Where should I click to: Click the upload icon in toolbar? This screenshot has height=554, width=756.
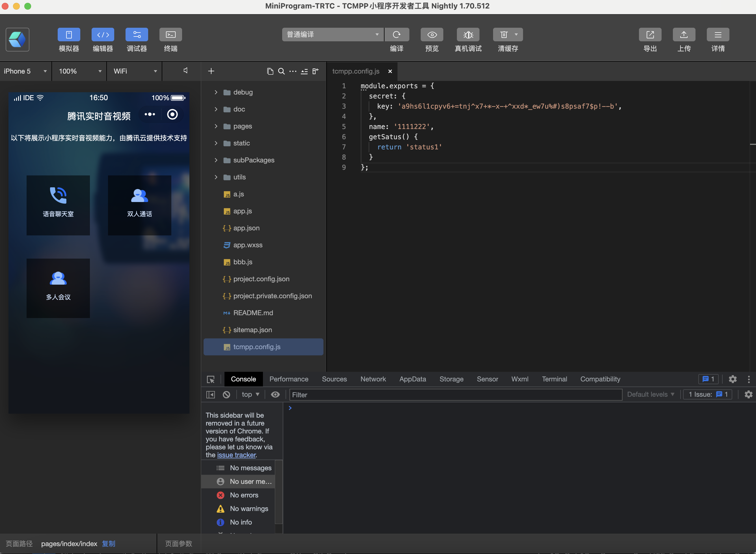684,35
